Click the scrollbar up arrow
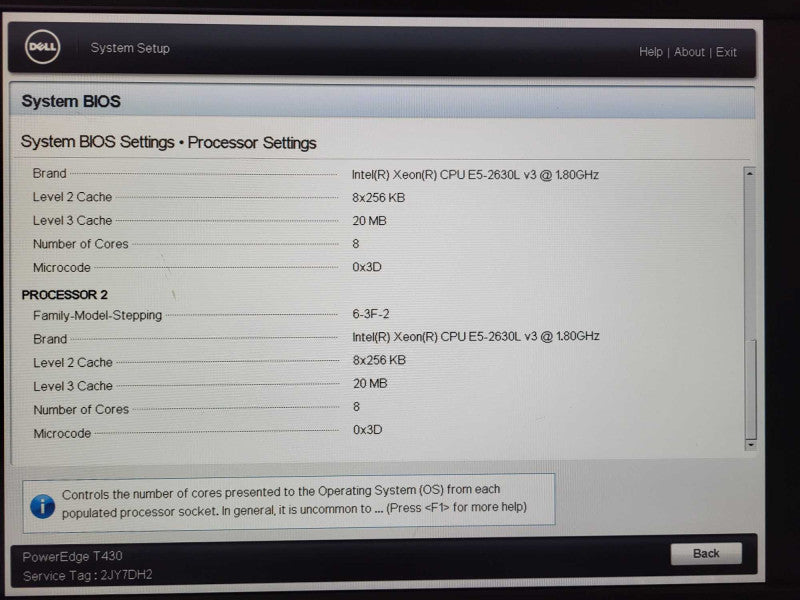The width and height of the screenshot is (800, 600). coord(749,173)
